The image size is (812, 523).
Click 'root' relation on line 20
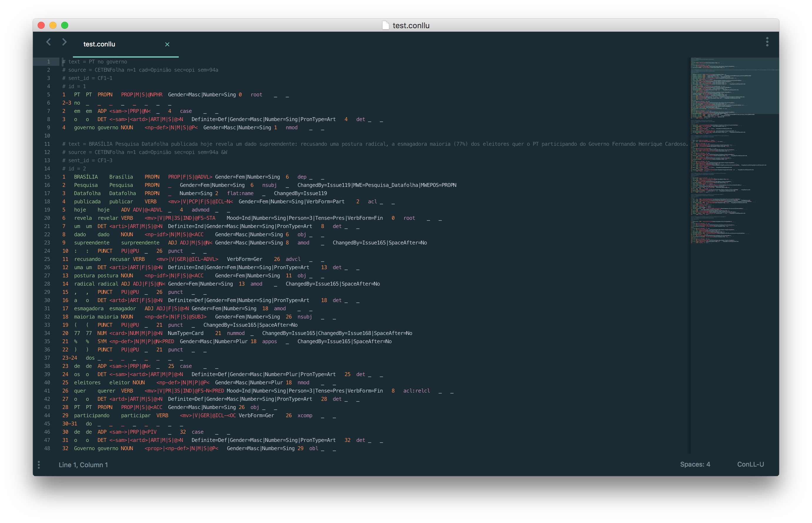(409, 218)
